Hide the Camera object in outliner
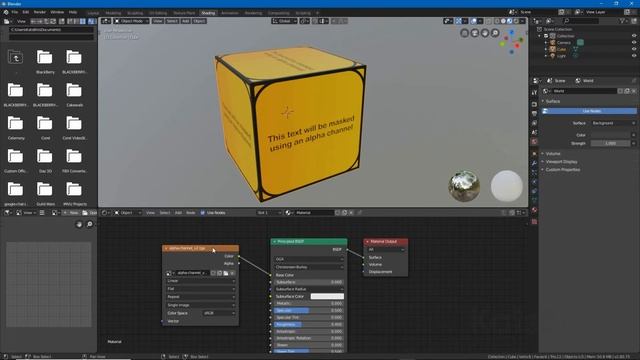640x360 pixels. [x=634, y=42]
